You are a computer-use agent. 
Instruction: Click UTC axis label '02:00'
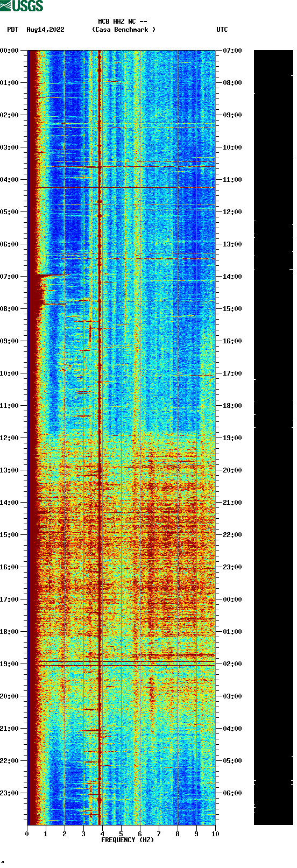click(x=232, y=664)
